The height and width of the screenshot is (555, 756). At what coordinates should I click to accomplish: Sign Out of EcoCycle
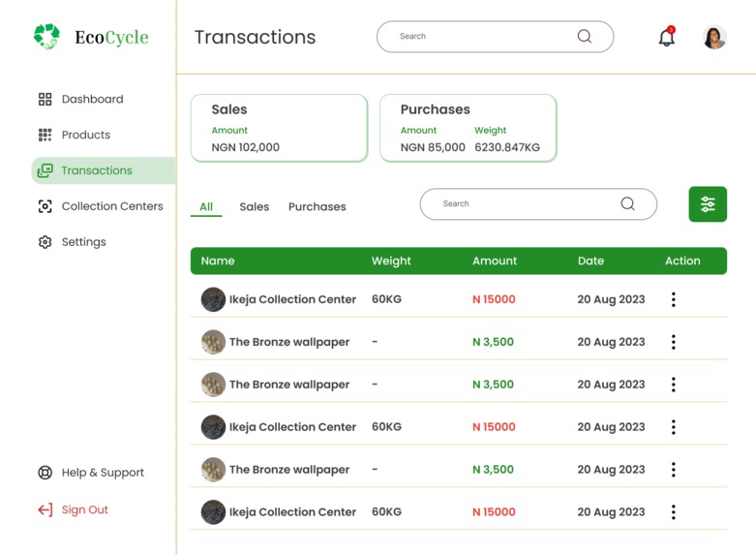point(74,509)
